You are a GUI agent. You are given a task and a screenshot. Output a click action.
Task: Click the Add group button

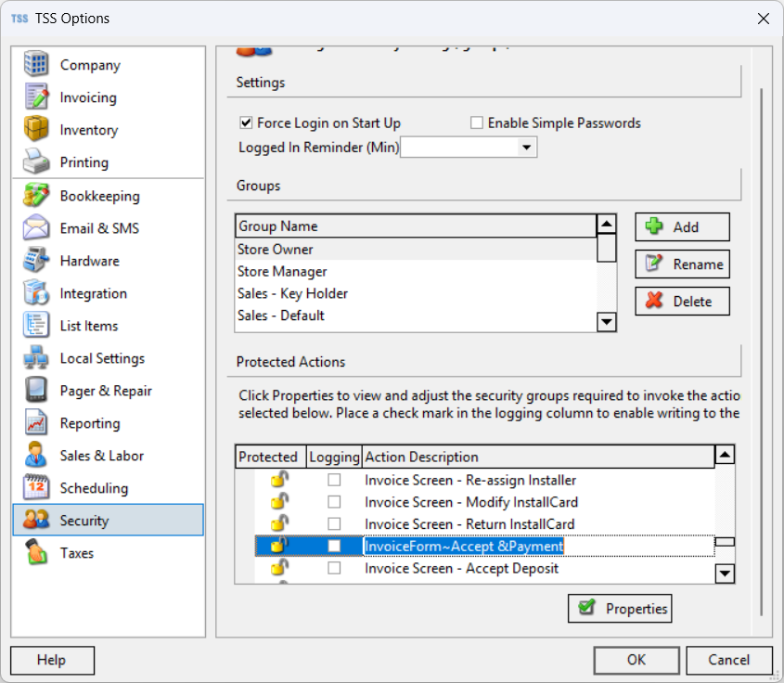682,227
